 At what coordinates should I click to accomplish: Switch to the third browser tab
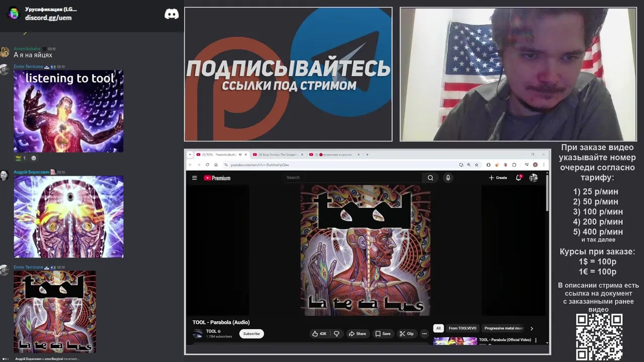[x=334, y=155]
